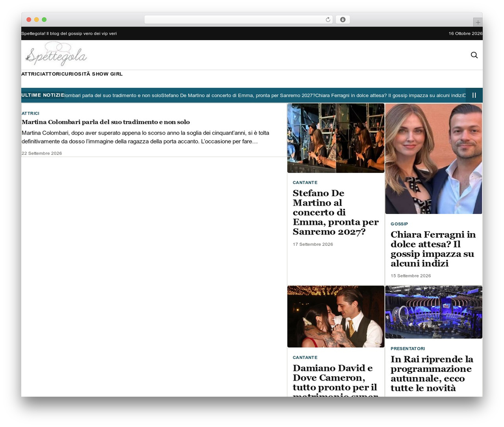This screenshot has height=427, width=504.
Task: Click the 16 Ottobre 2026 header date
Action: 465,33
